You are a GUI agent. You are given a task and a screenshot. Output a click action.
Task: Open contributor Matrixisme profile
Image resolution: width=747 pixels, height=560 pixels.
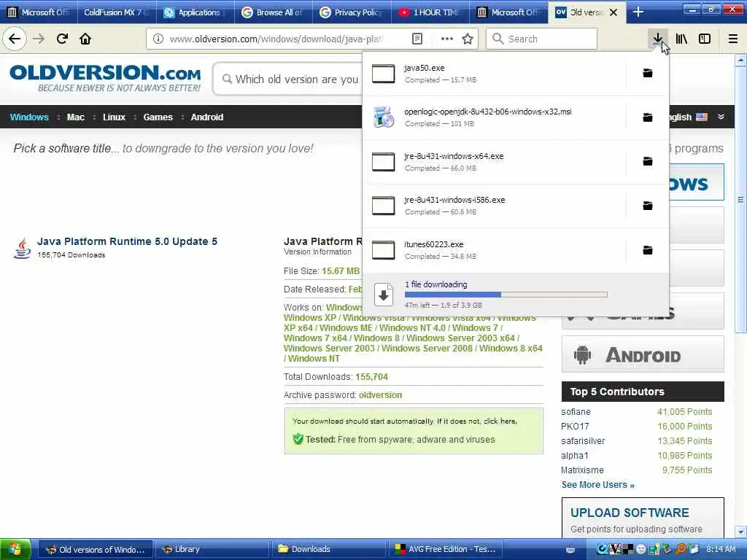click(x=582, y=470)
